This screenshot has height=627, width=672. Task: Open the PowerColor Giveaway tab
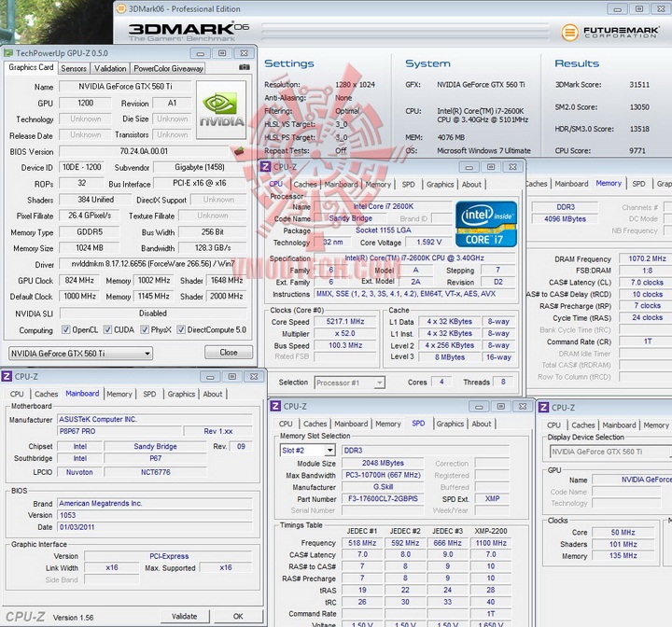[x=168, y=68]
